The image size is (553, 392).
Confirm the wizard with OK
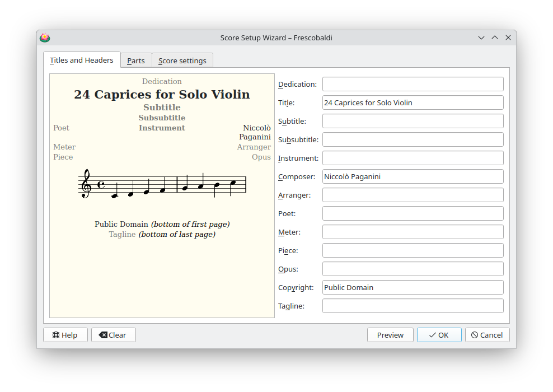click(439, 335)
